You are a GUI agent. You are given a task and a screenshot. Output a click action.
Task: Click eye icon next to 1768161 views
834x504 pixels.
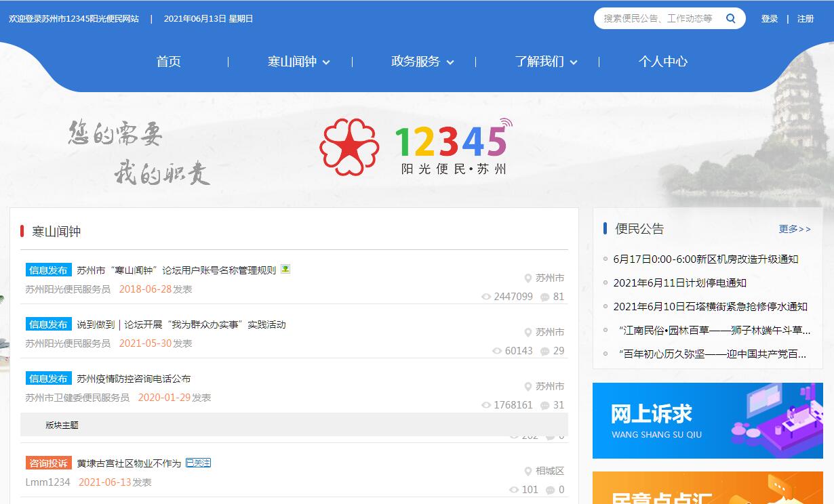pyautogui.click(x=485, y=405)
